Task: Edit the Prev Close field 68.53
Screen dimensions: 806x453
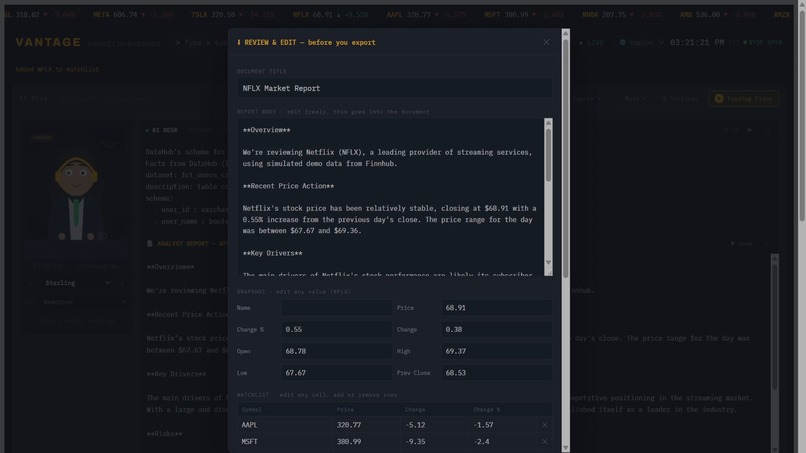Action: click(497, 373)
